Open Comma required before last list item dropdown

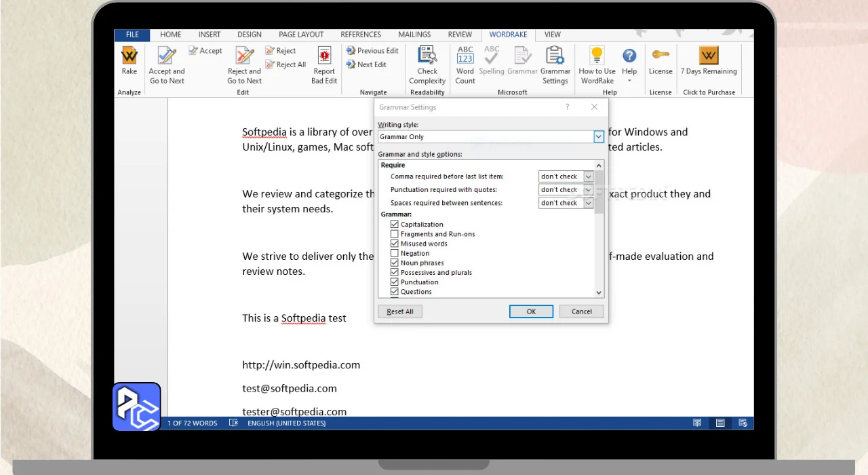tap(588, 176)
